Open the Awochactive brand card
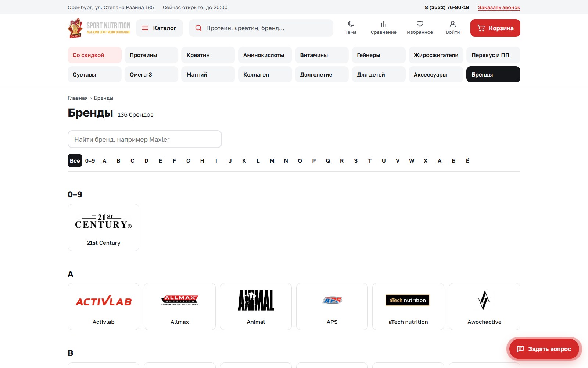Screen dimensions: 588x368 click(484, 307)
